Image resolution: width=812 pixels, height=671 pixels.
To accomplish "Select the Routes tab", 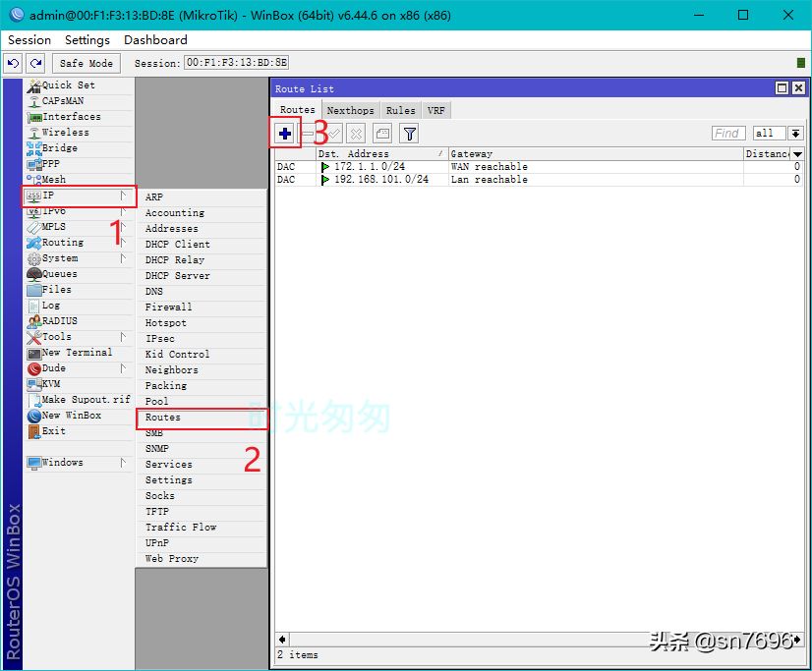I will click(x=297, y=110).
